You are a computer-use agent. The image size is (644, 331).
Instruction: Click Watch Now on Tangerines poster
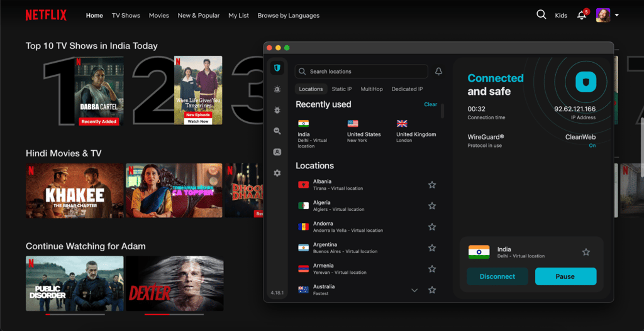[198, 121]
